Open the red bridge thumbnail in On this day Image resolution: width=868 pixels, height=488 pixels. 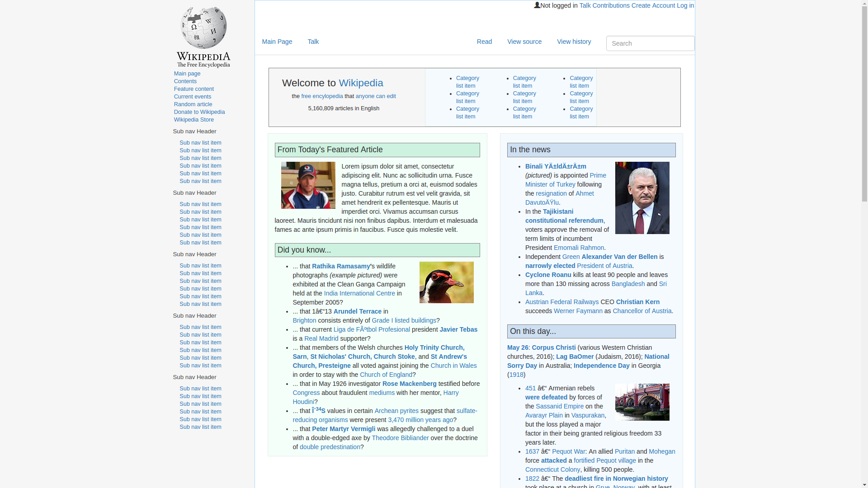click(642, 402)
